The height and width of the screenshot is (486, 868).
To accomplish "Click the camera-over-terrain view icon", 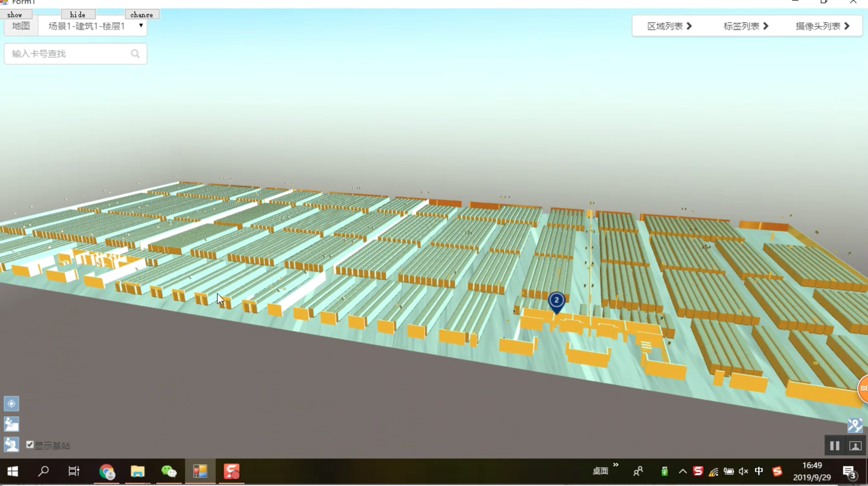I will click(11, 424).
